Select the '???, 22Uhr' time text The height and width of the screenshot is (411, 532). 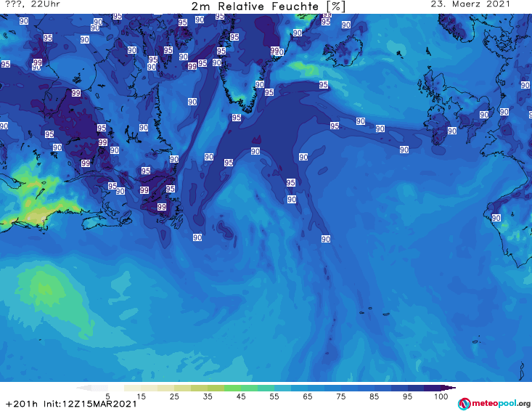click(33, 4)
